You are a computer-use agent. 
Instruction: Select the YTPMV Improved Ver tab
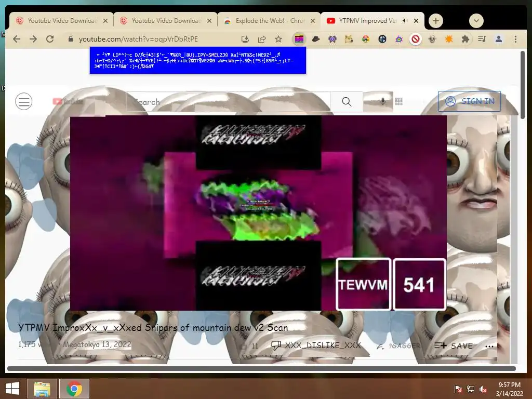point(368,21)
